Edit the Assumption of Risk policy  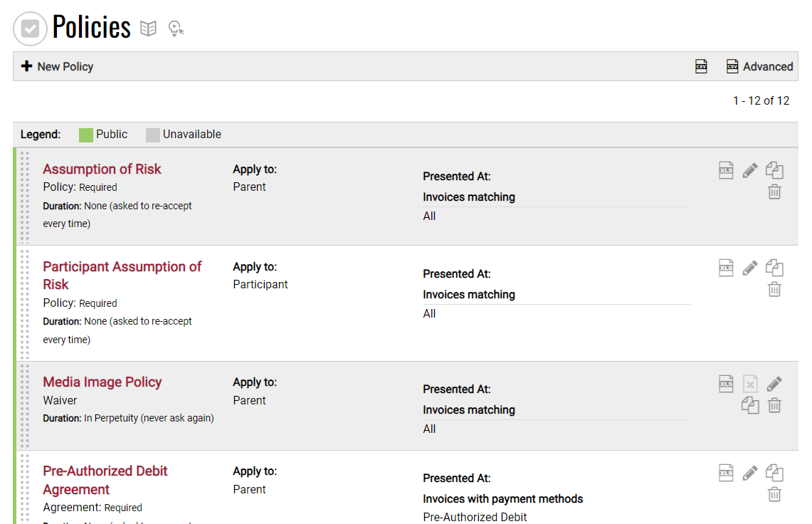750,170
